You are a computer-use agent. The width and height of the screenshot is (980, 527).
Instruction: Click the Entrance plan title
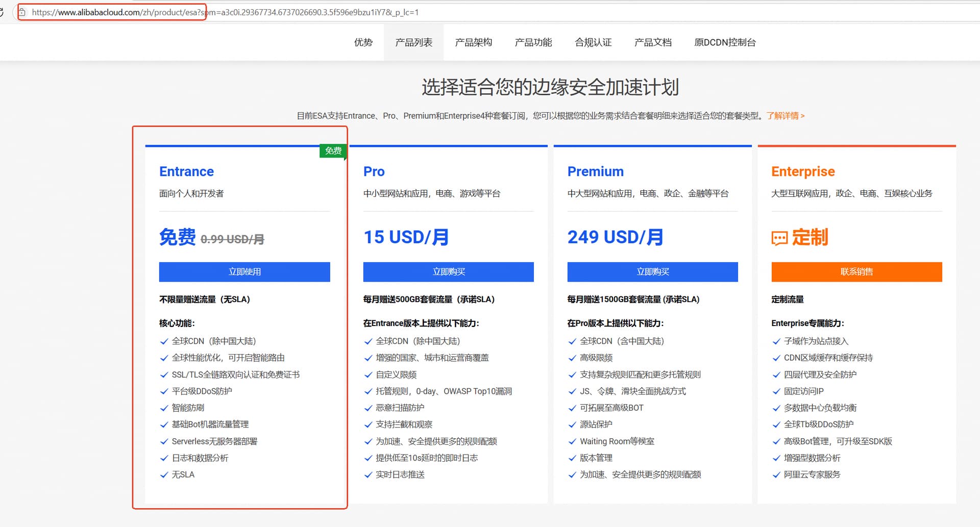point(186,171)
